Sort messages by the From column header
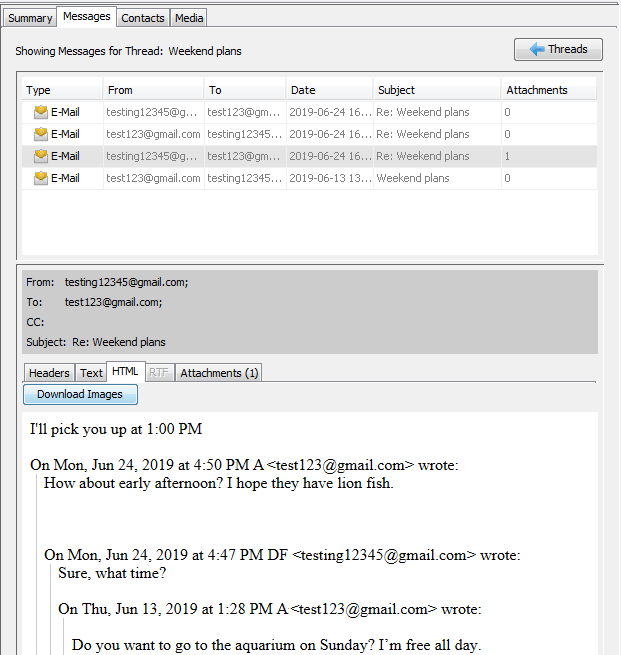The image size is (621, 655). 153,90
